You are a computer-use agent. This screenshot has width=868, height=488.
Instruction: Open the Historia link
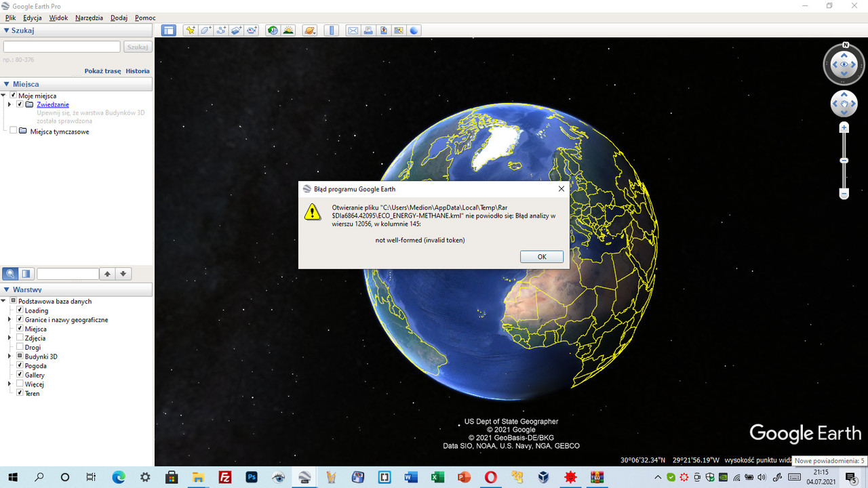(138, 70)
